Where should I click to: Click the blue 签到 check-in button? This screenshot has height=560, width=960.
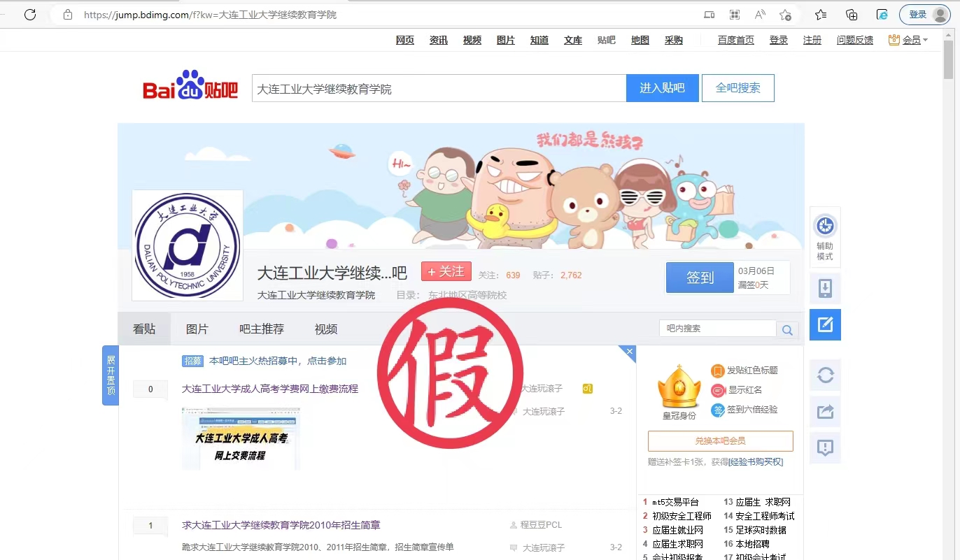point(700,278)
